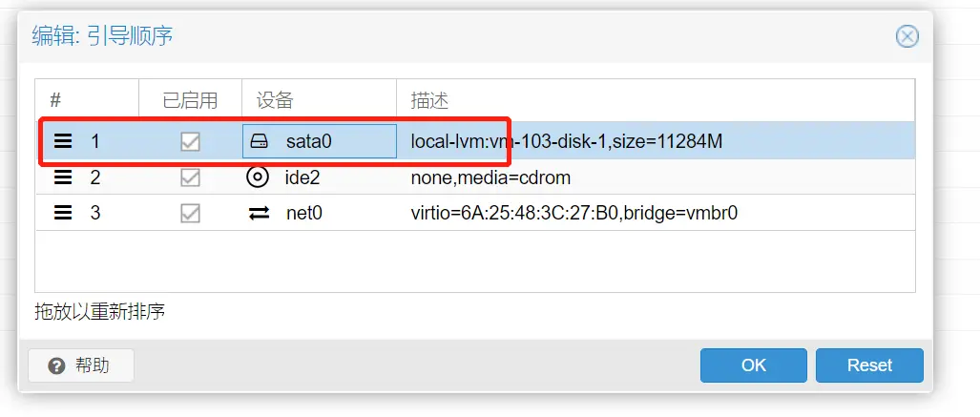Click the question mark help icon

(57, 365)
